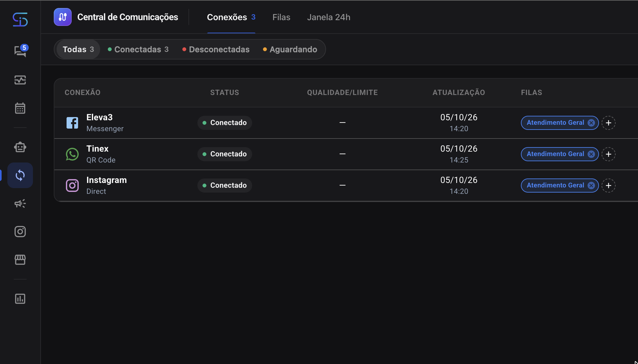638x364 pixels.
Task: Open the activity monitor sidebar icon
Action: [20, 80]
